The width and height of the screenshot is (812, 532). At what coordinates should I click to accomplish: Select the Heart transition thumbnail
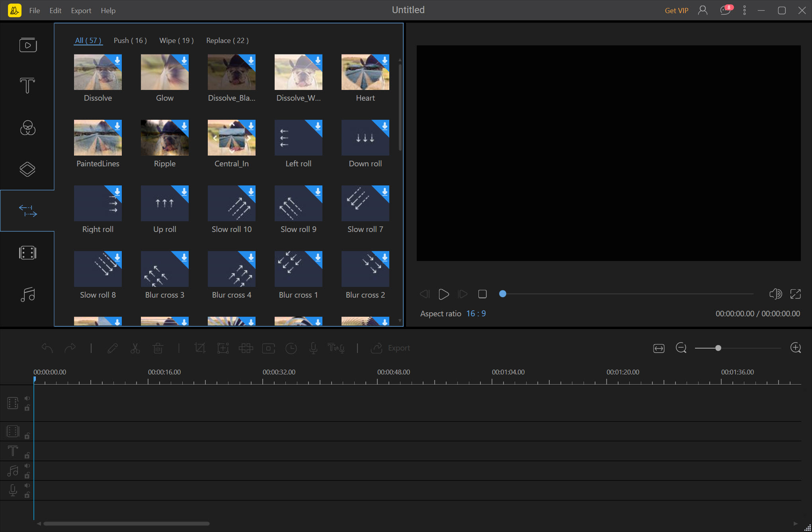click(365, 72)
